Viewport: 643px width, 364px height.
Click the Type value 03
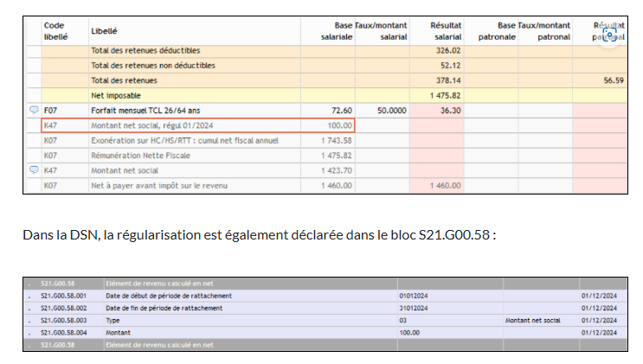click(x=402, y=320)
